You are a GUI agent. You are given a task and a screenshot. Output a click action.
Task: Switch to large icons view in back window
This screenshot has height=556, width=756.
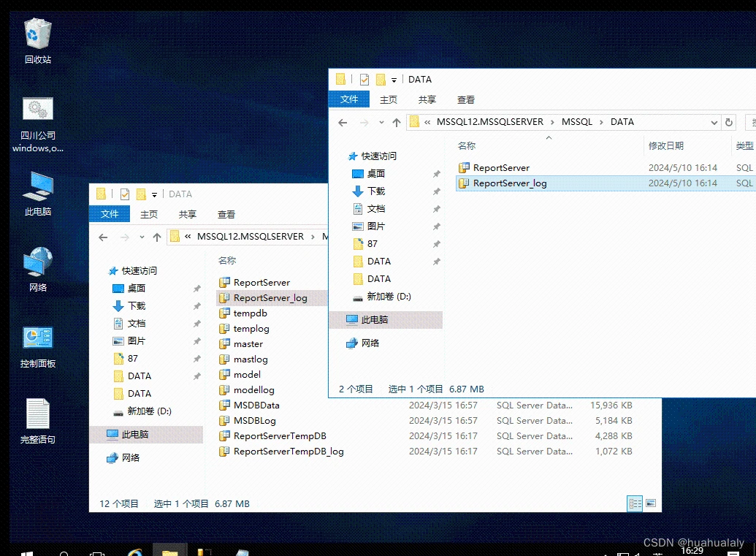pos(651,503)
